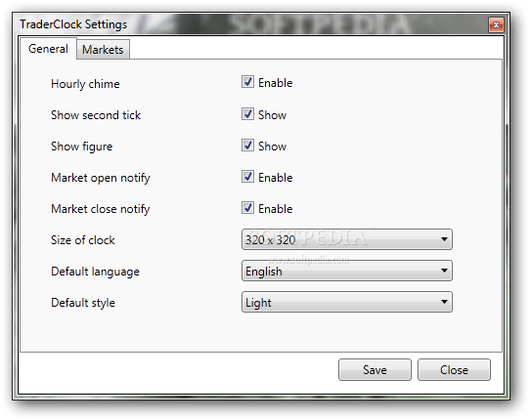Image resolution: width=530 pixels, height=420 pixels.
Task: Disable Market open notify checkbox
Action: pos(247,177)
